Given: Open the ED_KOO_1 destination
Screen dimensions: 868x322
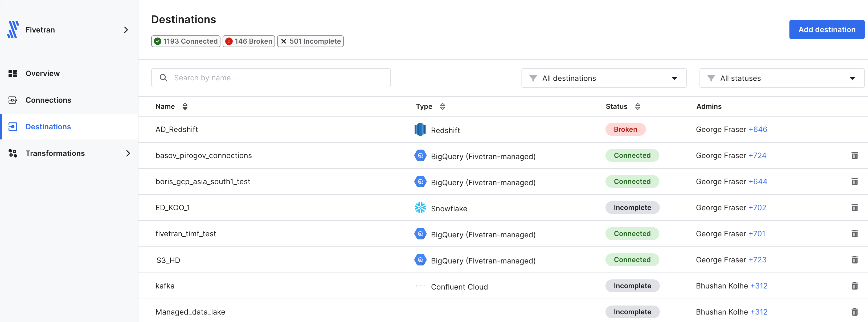Looking at the screenshot, I should pyautogui.click(x=173, y=208).
